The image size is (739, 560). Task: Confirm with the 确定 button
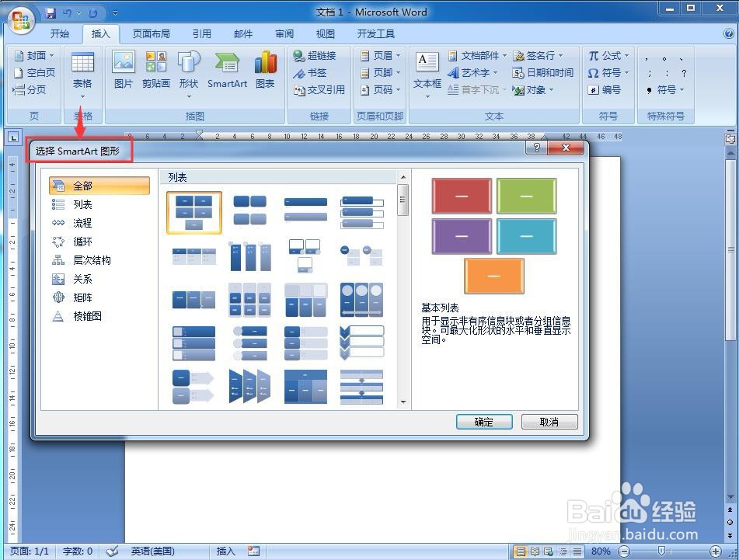(484, 422)
